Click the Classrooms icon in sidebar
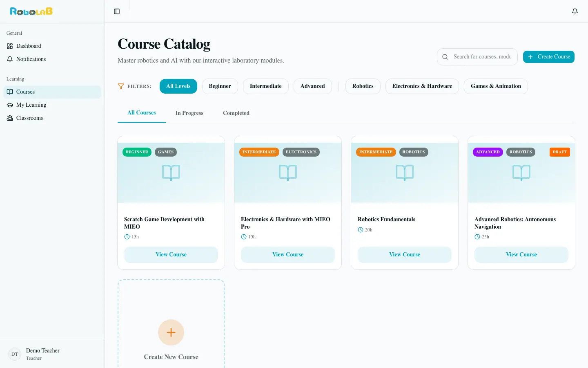The height and width of the screenshot is (368, 588). pos(10,118)
